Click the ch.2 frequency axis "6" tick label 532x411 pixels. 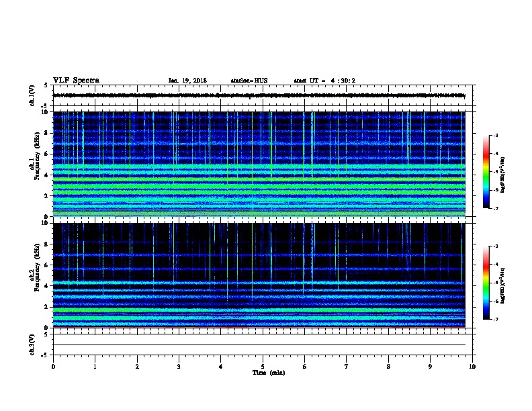[47, 265]
